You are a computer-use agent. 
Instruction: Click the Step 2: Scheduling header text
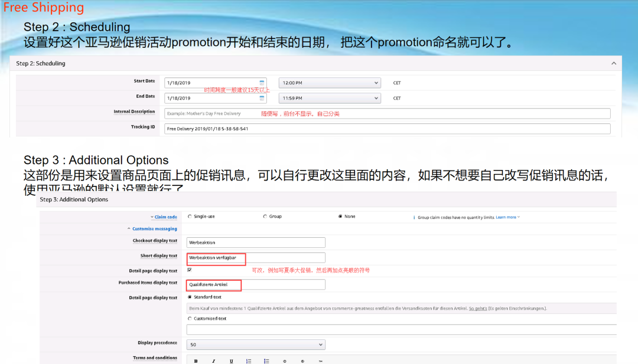click(x=41, y=63)
